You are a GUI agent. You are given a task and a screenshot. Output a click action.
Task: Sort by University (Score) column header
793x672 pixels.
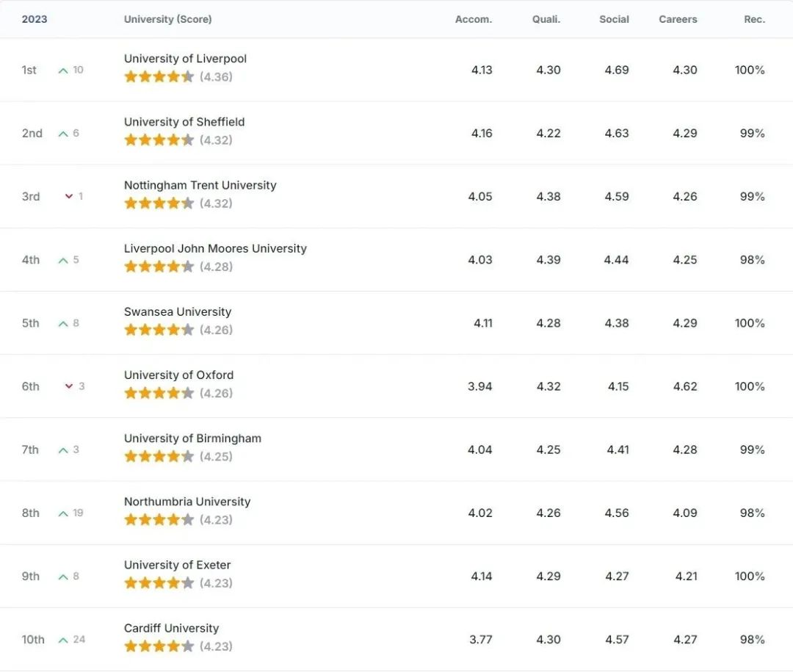tap(168, 19)
